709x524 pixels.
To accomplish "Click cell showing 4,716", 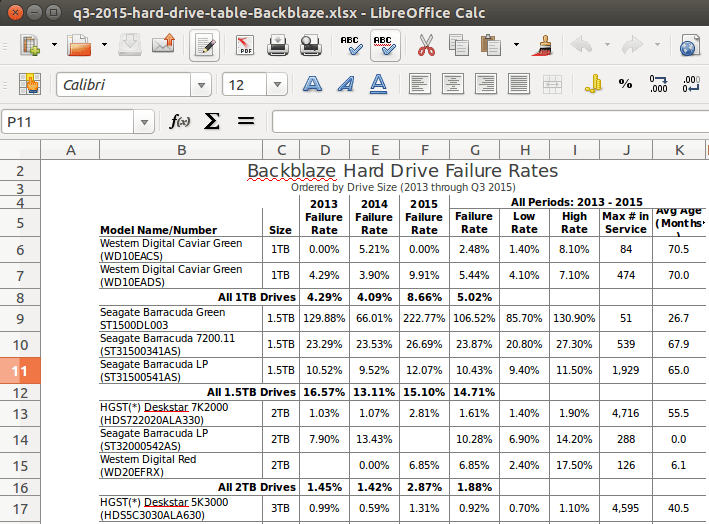I will (626, 413).
